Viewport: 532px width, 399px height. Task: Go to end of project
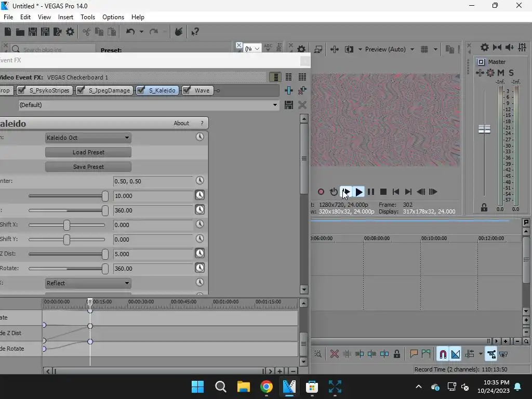click(x=408, y=192)
